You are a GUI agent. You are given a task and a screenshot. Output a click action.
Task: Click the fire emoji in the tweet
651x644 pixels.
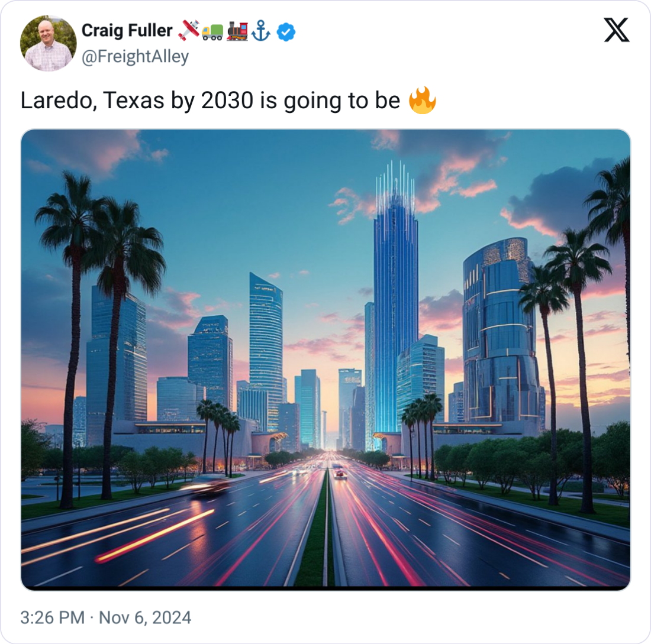(x=423, y=101)
